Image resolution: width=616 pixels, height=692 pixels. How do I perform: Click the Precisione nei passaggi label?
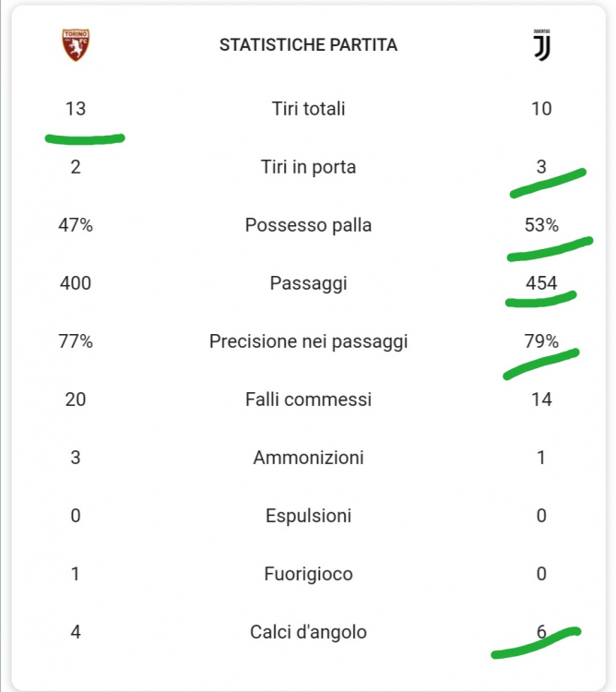308,341
